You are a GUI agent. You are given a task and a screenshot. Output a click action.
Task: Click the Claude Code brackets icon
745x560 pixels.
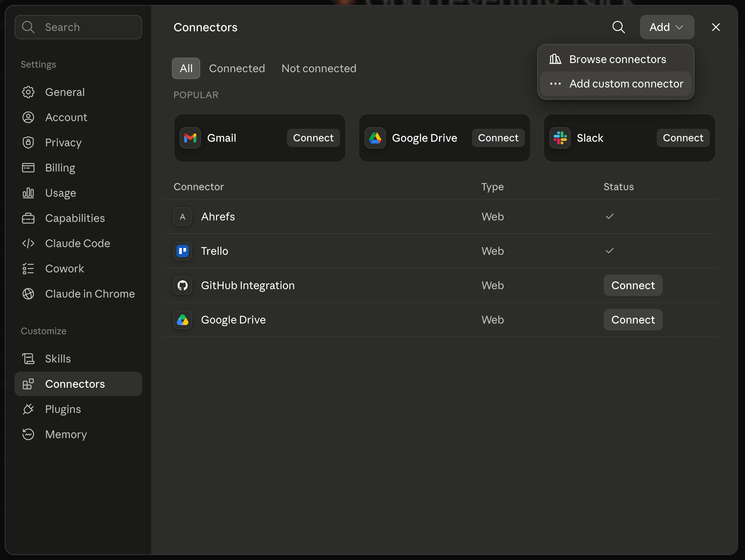[28, 243]
